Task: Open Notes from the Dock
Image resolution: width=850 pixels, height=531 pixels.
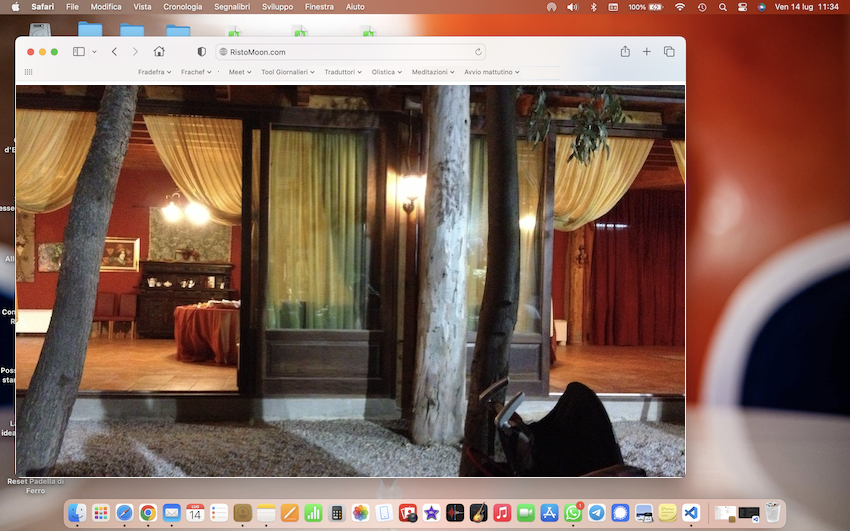Action: [266, 513]
